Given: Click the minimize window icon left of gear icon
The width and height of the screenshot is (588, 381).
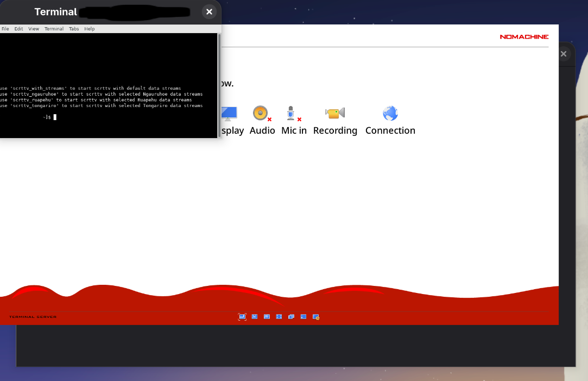Looking at the screenshot, I should 304,317.
